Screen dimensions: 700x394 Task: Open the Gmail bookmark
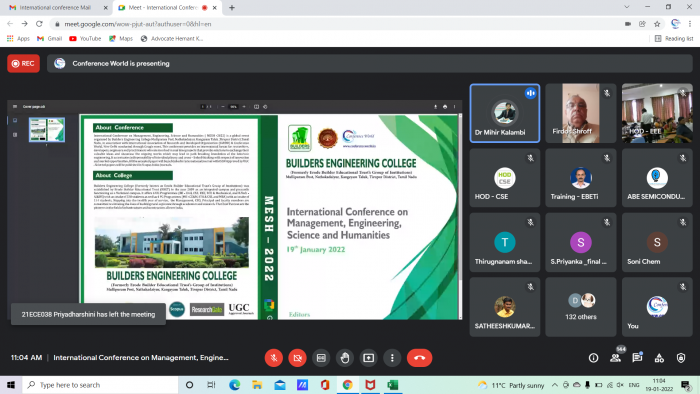[50, 39]
